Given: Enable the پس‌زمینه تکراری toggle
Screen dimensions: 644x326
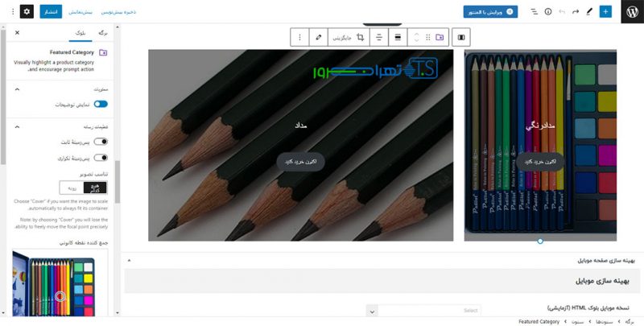Looking at the screenshot, I should (x=101, y=158).
